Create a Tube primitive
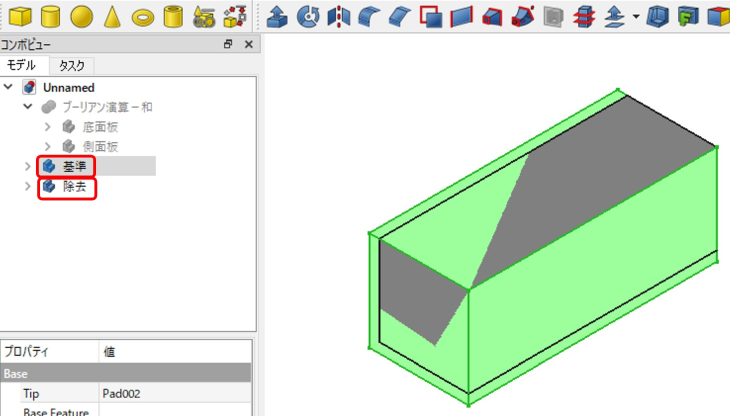The height and width of the screenshot is (416, 730). tap(173, 17)
